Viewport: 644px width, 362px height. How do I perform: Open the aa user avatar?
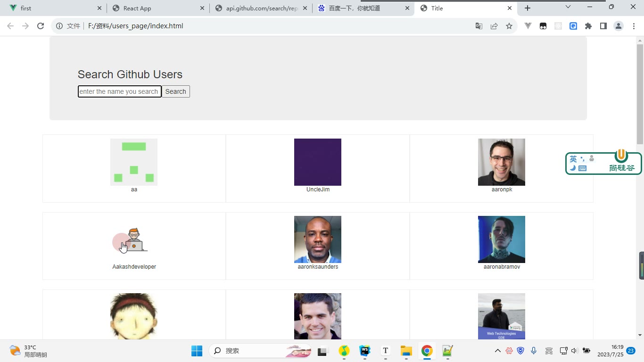[x=134, y=162]
